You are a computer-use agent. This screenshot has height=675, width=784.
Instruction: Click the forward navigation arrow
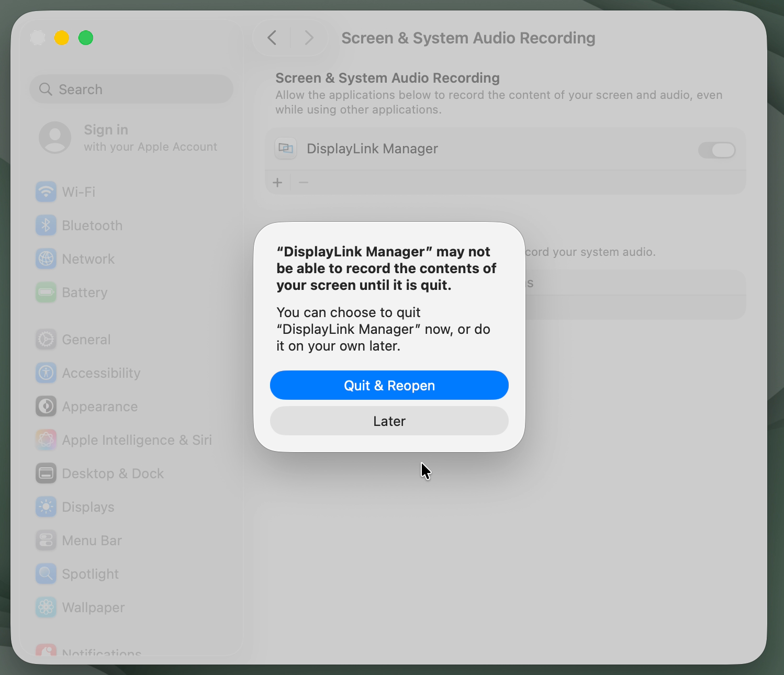[x=309, y=38]
